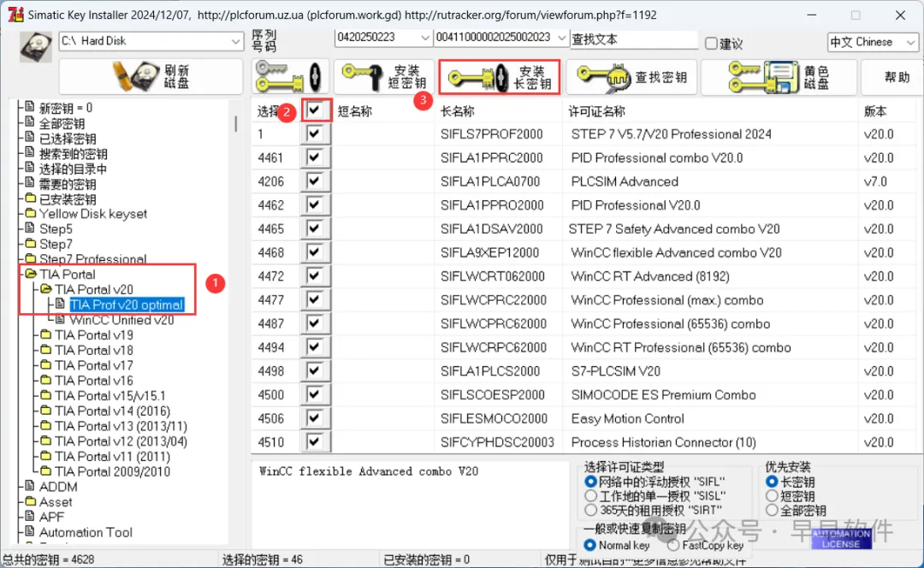The height and width of the screenshot is (568, 924).
Task: Click the TIA Portal v16 folder icon
Action: pyautogui.click(x=46, y=381)
